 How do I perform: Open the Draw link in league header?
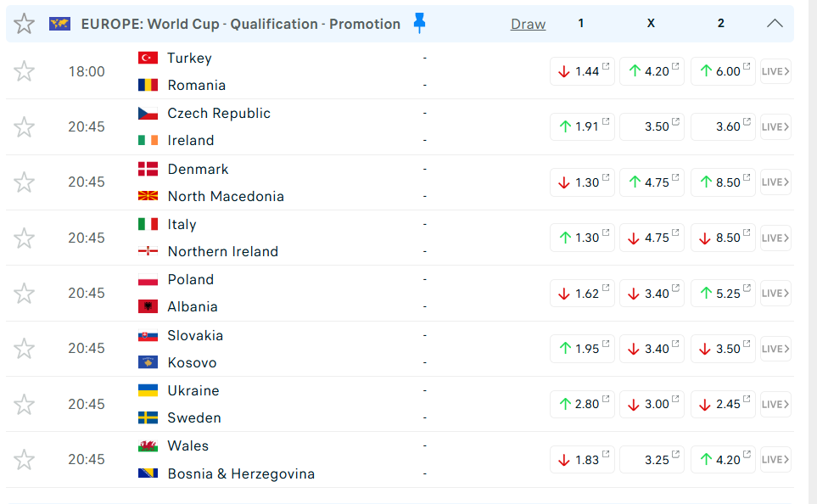tap(528, 24)
